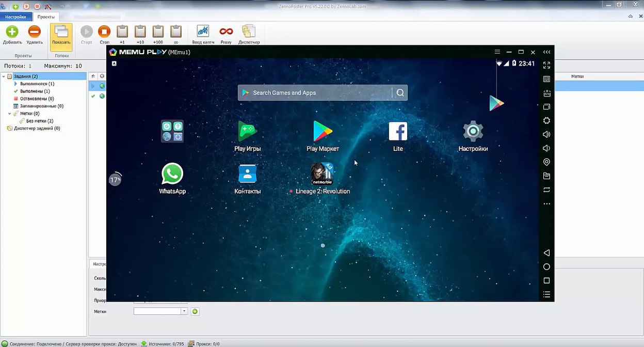Screen dimensions: 644x347
Task: Click the Proxy infinity toolbar icon
Action: click(x=226, y=32)
